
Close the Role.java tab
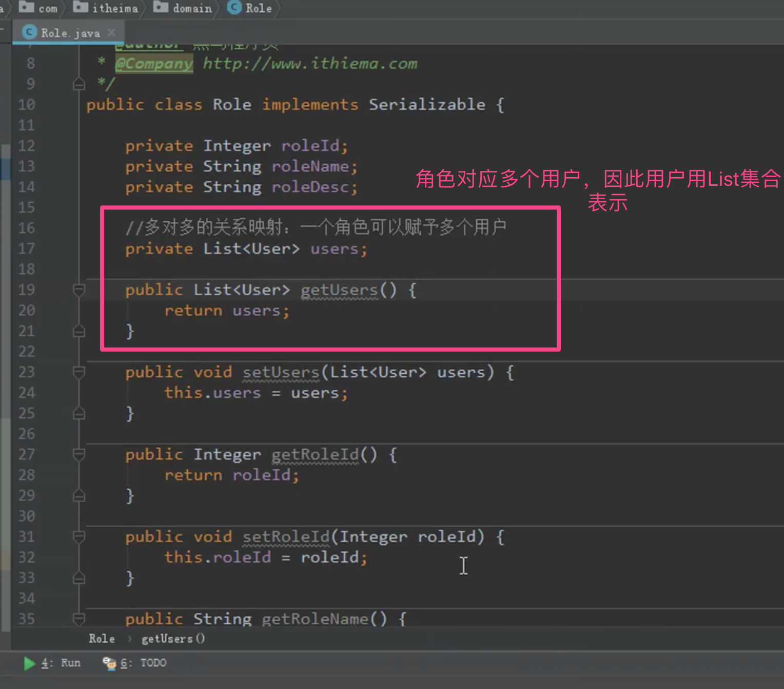tap(111, 32)
